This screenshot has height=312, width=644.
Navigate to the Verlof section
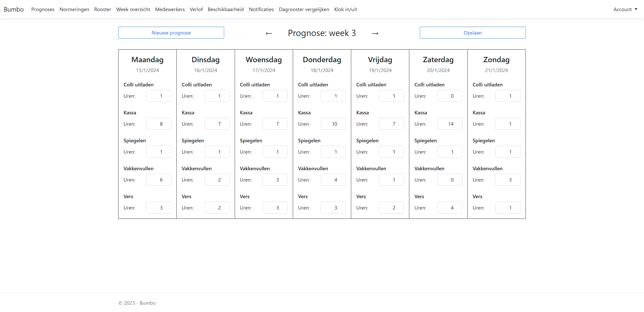(196, 9)
